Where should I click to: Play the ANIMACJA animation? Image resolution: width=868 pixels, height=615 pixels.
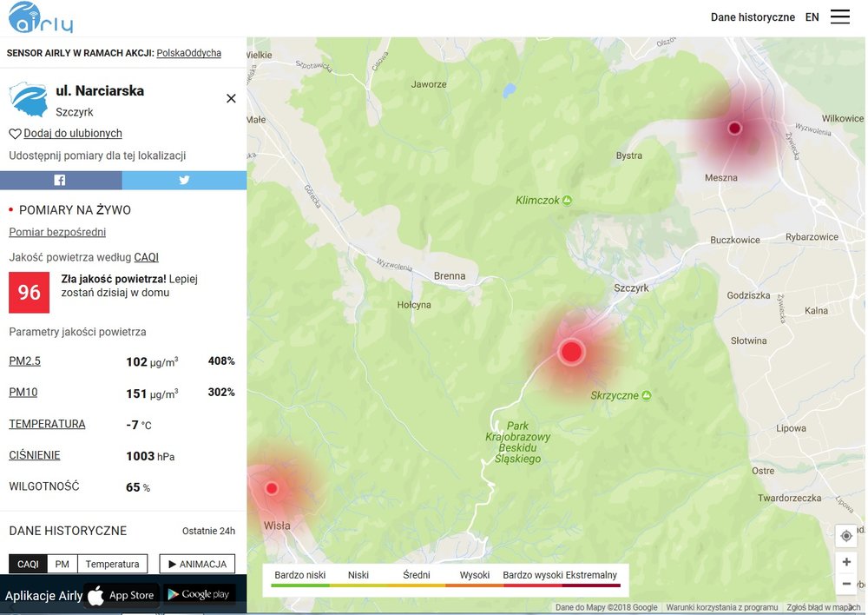click(x=197, y=564)
